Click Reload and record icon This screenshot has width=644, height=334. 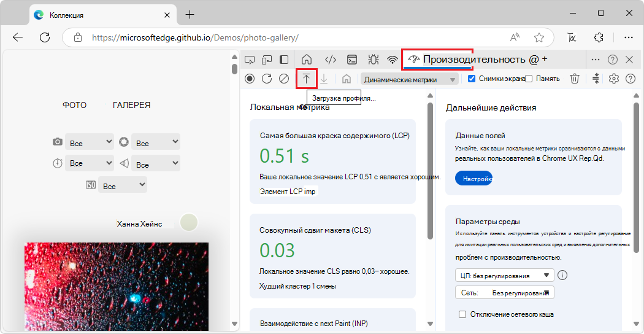click(267, 79)
